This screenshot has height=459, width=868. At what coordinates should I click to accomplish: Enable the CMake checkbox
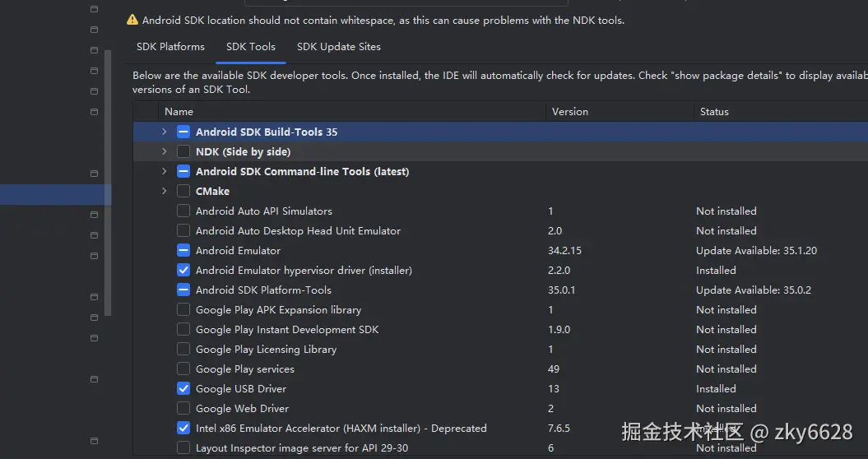point(183,191)
